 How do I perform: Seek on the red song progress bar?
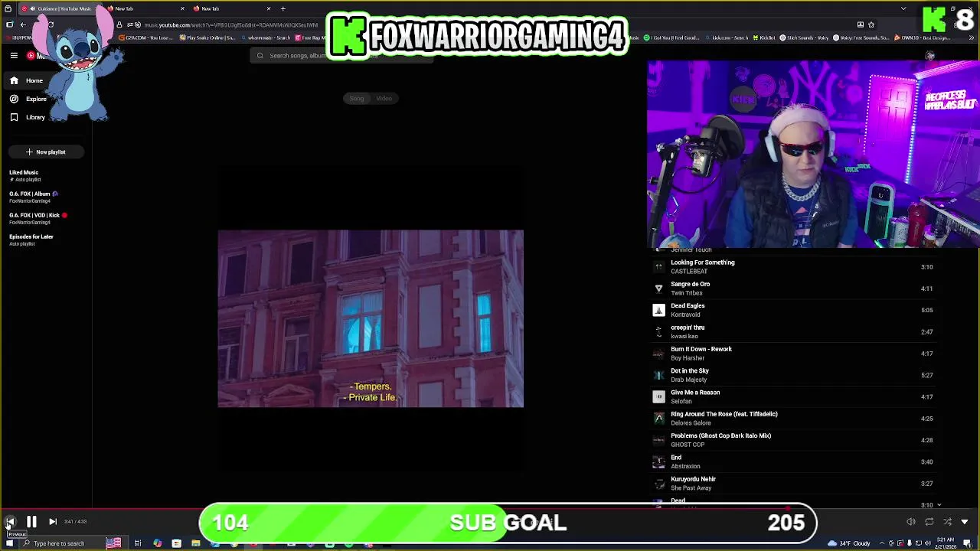point(490,508)
